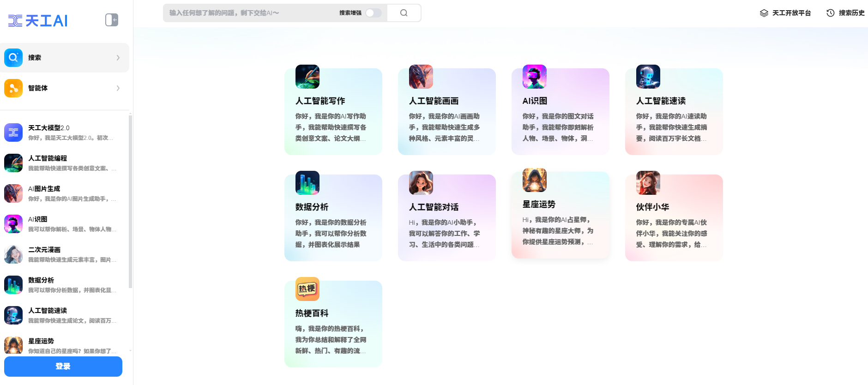868x385 pixels.
Task: Click 数据分析 card description text
Action: click(x=331, y=234)
